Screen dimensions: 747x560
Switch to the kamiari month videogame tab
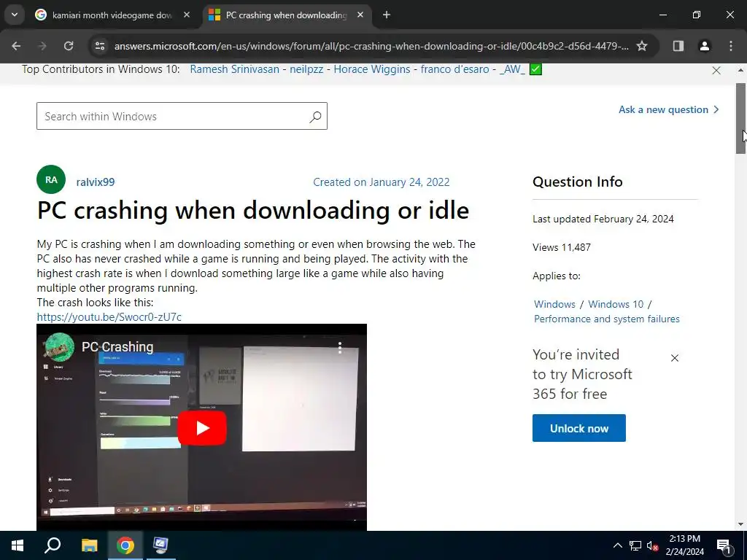click(112, 15)
